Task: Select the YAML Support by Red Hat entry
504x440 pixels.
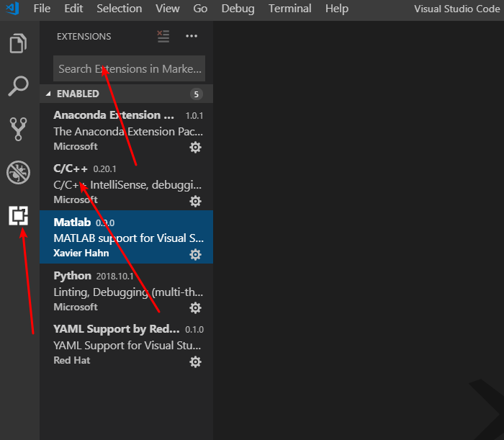Action: point(126,344)
